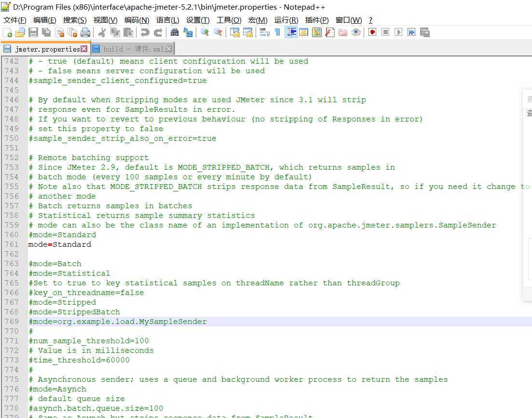Click line number 769 in the margin

click(x=12, y=322)
